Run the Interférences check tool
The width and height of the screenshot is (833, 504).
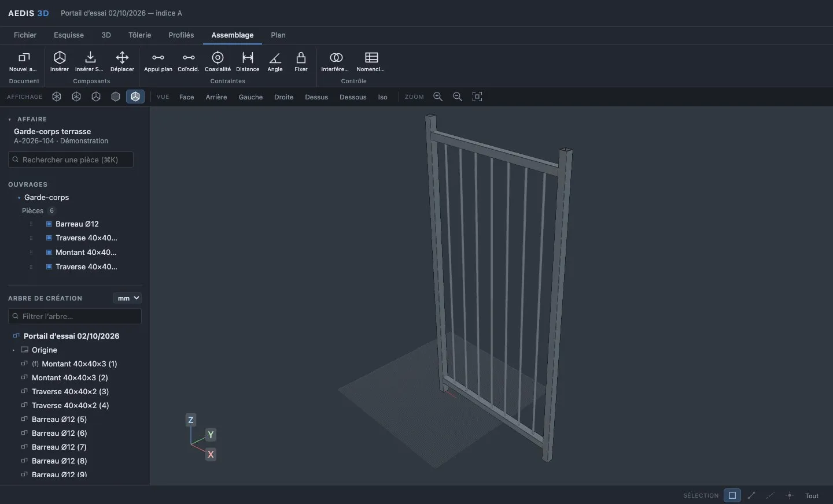point(336,61)
